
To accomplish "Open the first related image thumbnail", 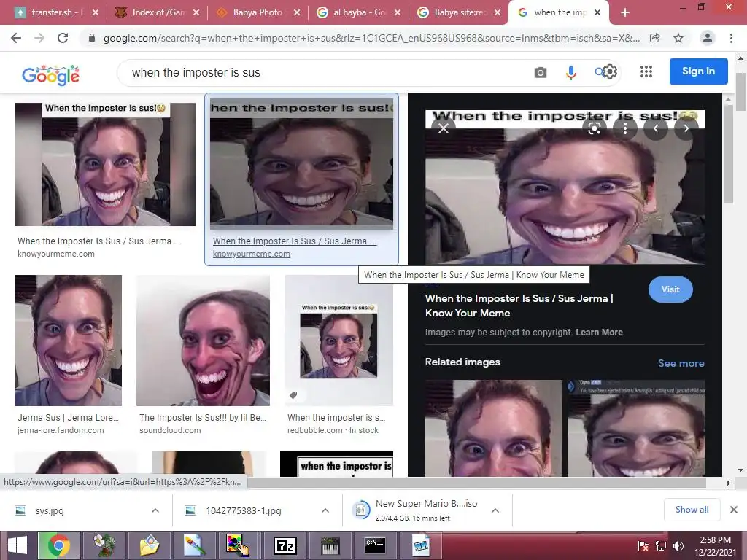I will (494, 427).
